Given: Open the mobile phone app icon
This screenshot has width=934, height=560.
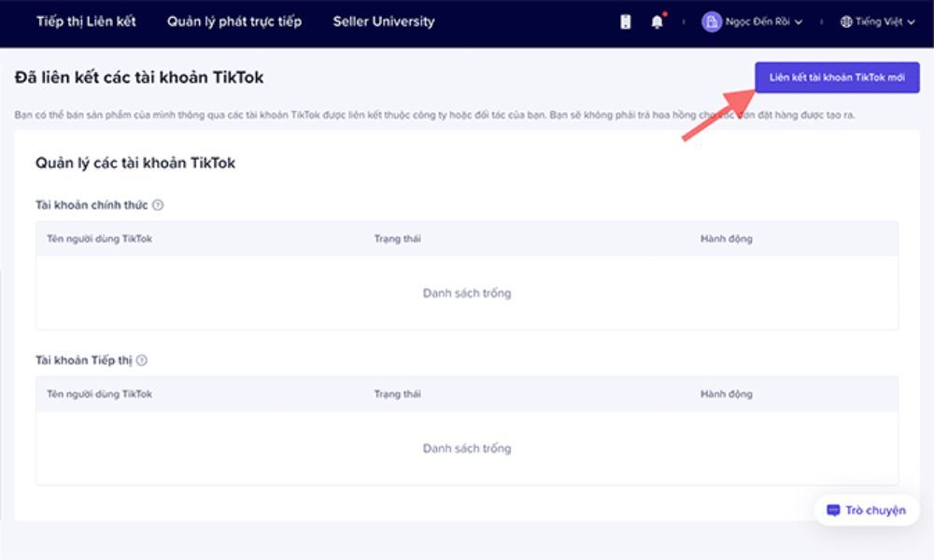Looking at the screenshot, I should (x=626, y=22).
